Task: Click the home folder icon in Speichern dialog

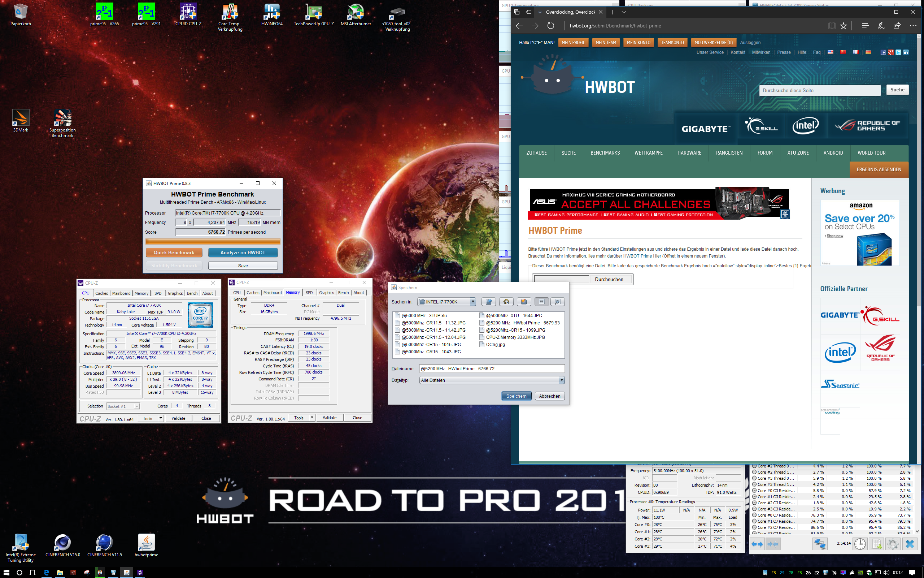Action: coord(506,302)
